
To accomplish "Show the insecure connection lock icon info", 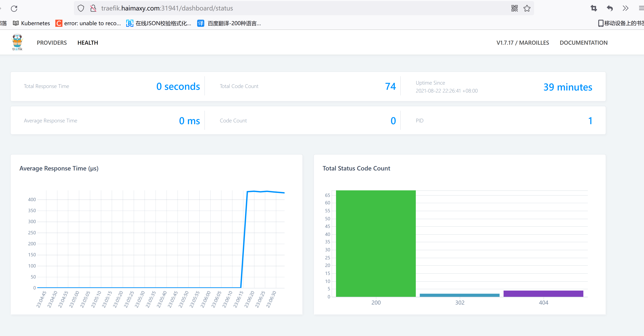I will click(93, 8).
